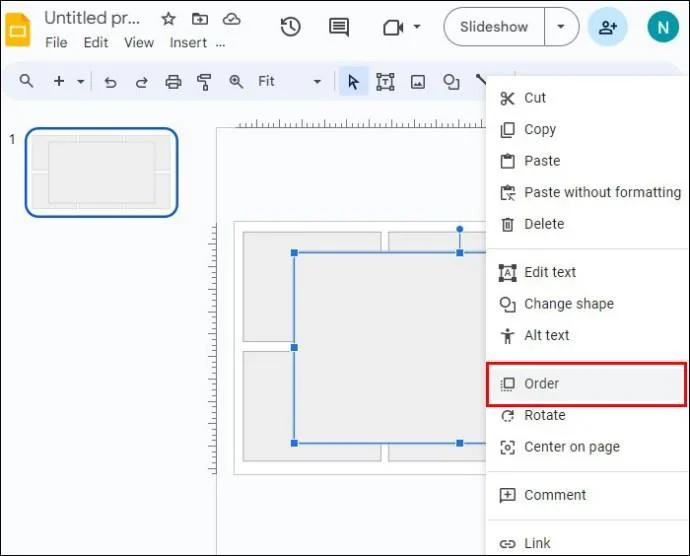Add a Comment from context menu
The height and width of the screenshot is (556, 690).
588,495
